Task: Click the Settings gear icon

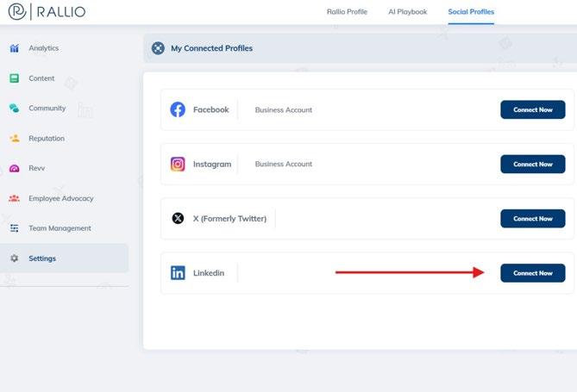Action: [x=15, y=258]
